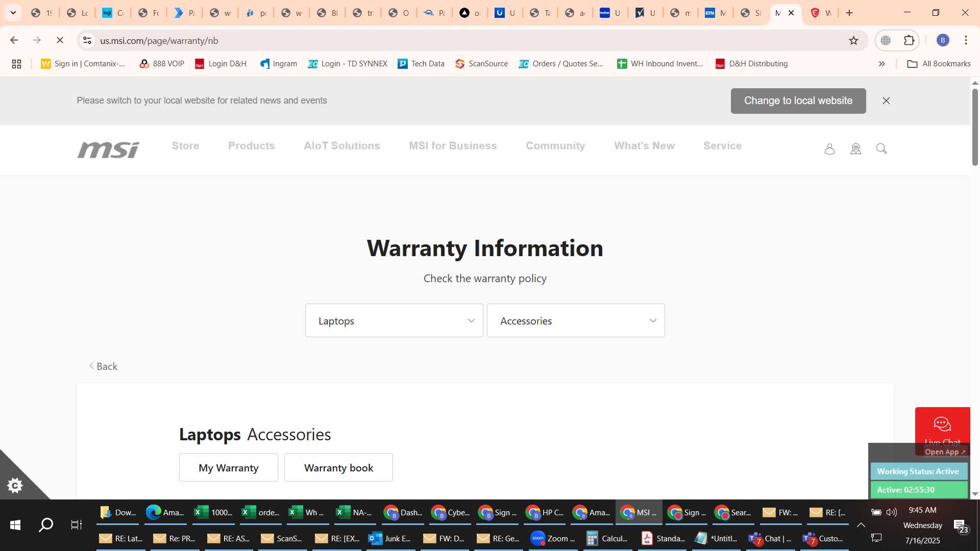Open the Accessories category dropdown

point(576,320)
